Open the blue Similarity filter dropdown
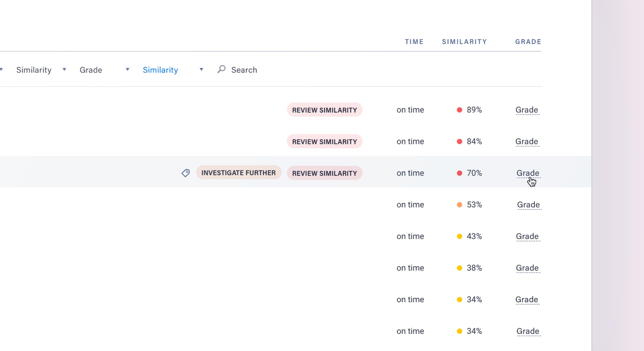Viewport: 644px width, 351px height. pyautogui.click(x=173, y=70)
